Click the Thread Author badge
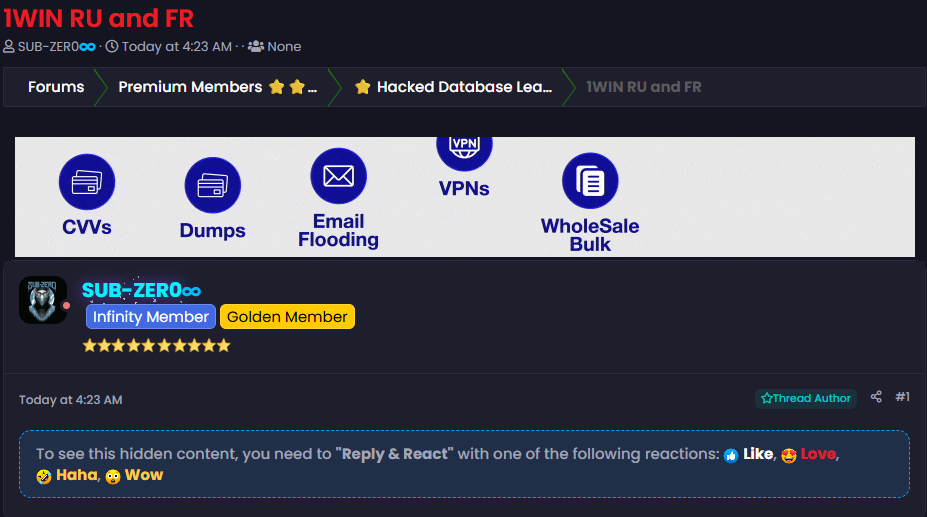Viewport: 927px width, 517px height. click(806, 398)
